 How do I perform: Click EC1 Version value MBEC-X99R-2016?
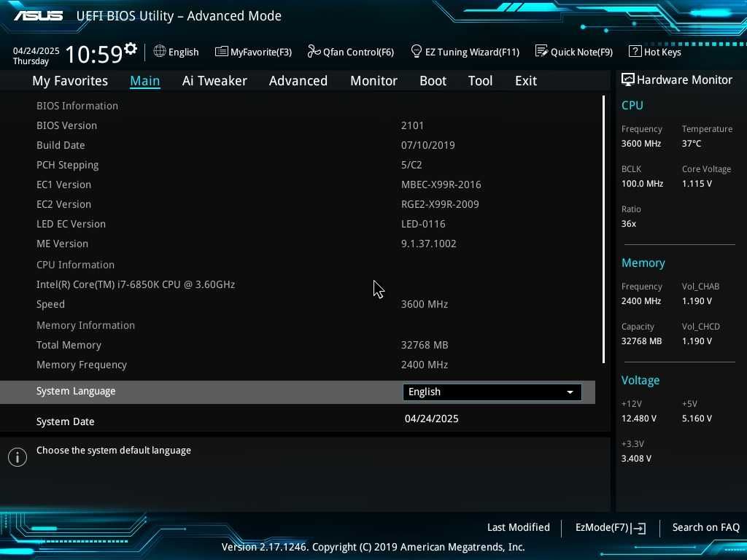441,184
